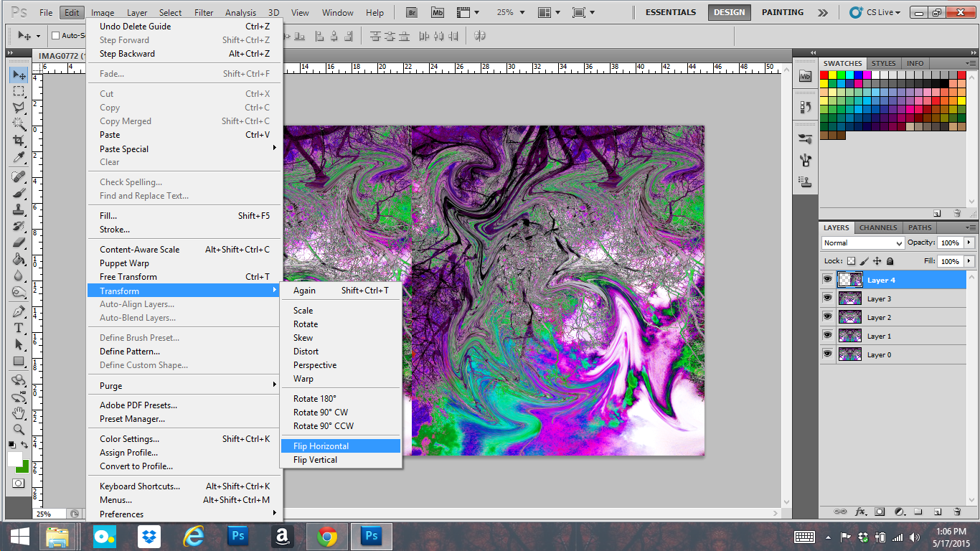The image size is (980, 551).
Task: Select the Brush tool
Action: point(19,193)
